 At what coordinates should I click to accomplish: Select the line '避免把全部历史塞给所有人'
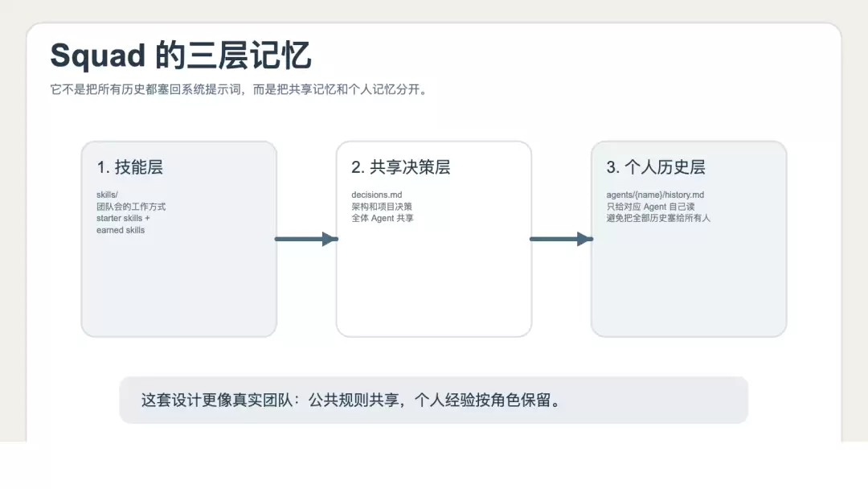[x=658, y=218]
